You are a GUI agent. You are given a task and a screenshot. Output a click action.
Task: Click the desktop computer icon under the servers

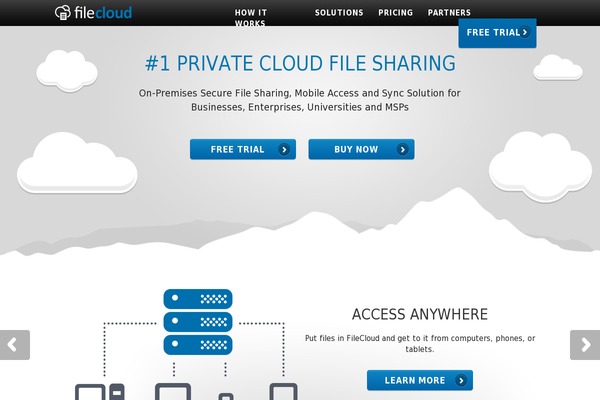pyautogui.click(x=90, y=391)
